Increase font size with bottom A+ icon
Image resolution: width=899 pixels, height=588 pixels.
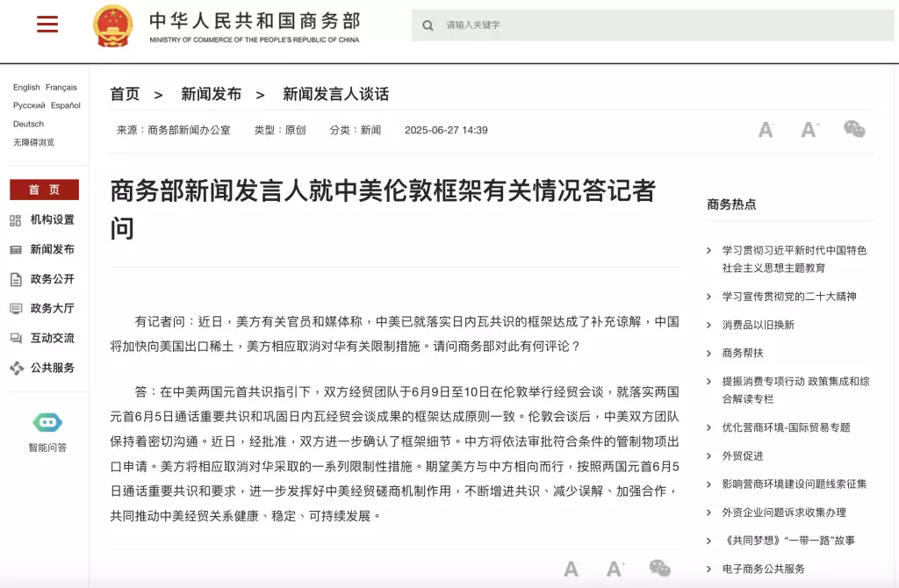click(x=615, y=569)
